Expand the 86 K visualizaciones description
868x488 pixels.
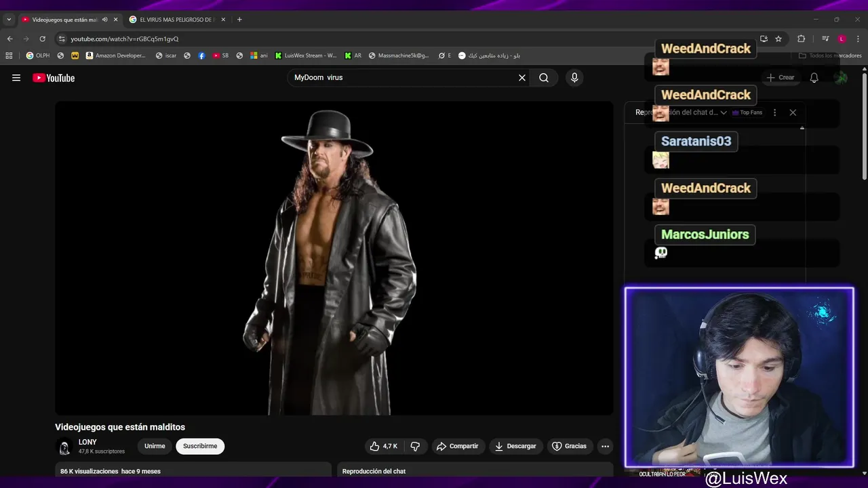coord(193,471)
